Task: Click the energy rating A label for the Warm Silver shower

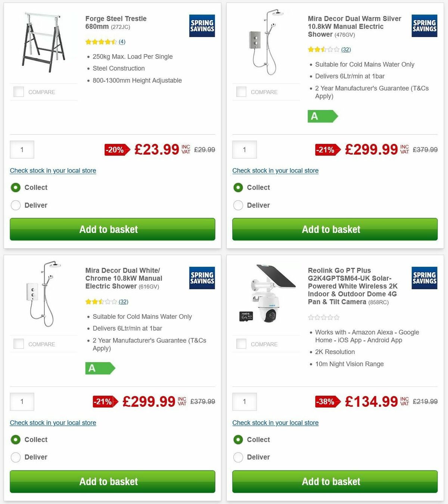Action: [323, 117]
